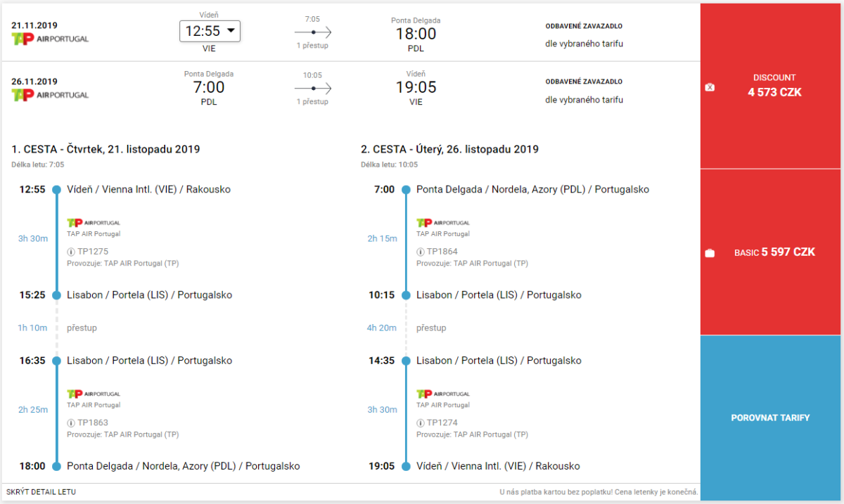Click the no-baggage icon on the Discount fare
Screen dimensions: 844x504
point(710,88)
